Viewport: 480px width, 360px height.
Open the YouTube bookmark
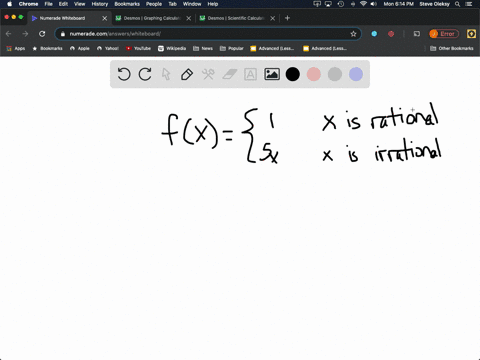click(138, 48)
